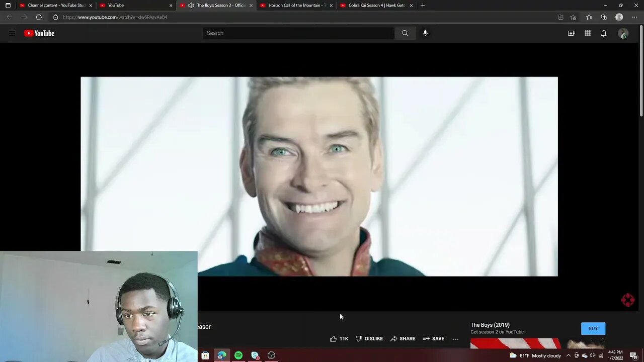The height and width of the screenshot is (362, 644).
Task: Open the Favorites list icon
Action: point(589,17)
